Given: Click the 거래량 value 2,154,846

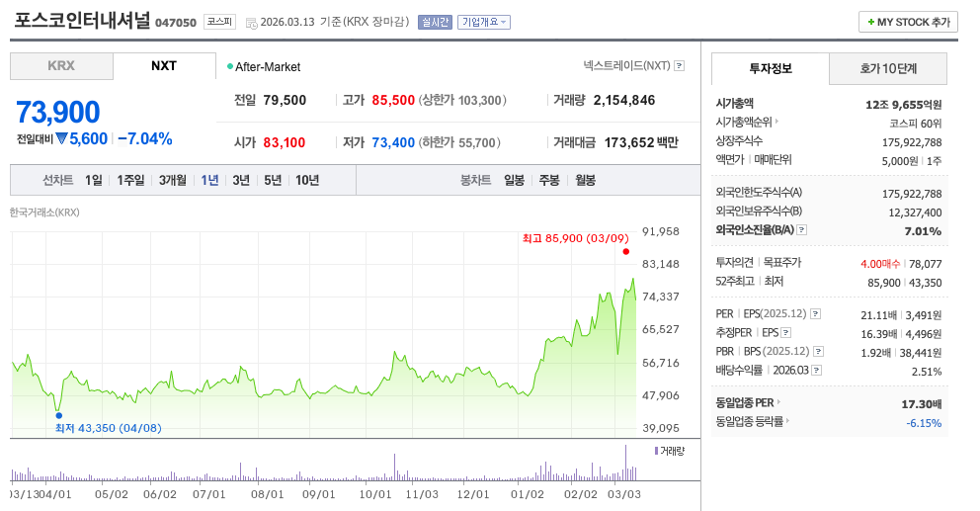Looking at the screenshot, I should click(x=623, y=100).
